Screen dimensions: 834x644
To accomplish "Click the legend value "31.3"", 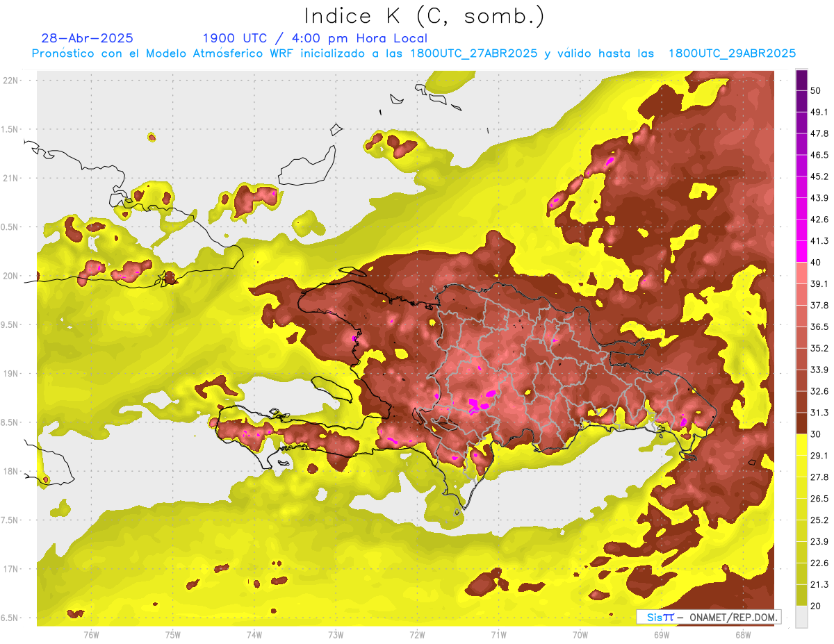I will coord(819,413).
